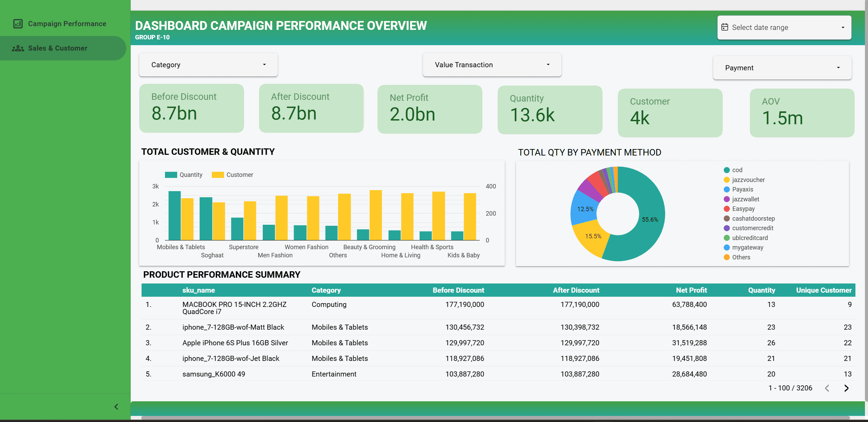Image resolution: width=868 pixels, height=422 pixels.
Task: Go to next page of product table
Action: [846, 388]
